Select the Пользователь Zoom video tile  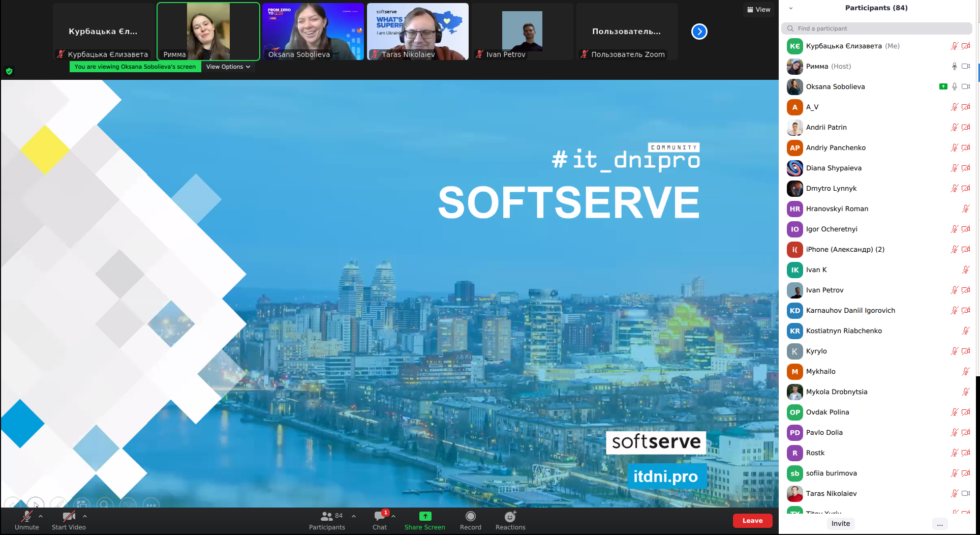coord(627,32)
